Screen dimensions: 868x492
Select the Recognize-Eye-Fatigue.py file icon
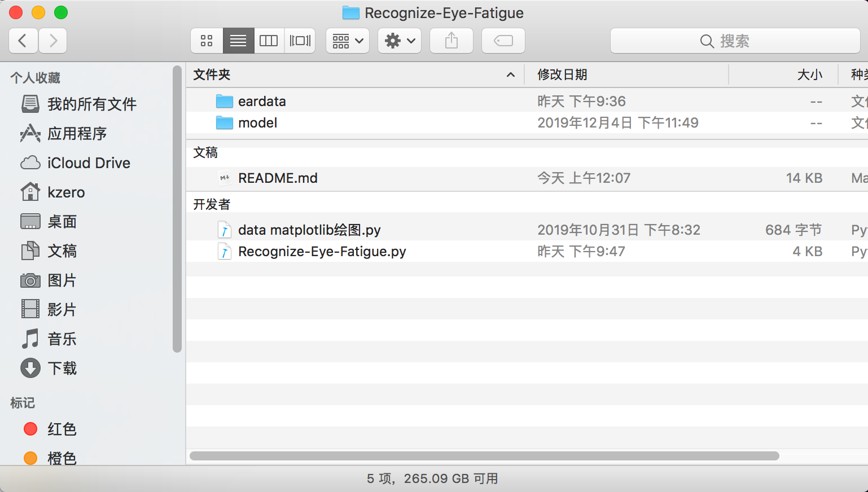coord(224,252)
